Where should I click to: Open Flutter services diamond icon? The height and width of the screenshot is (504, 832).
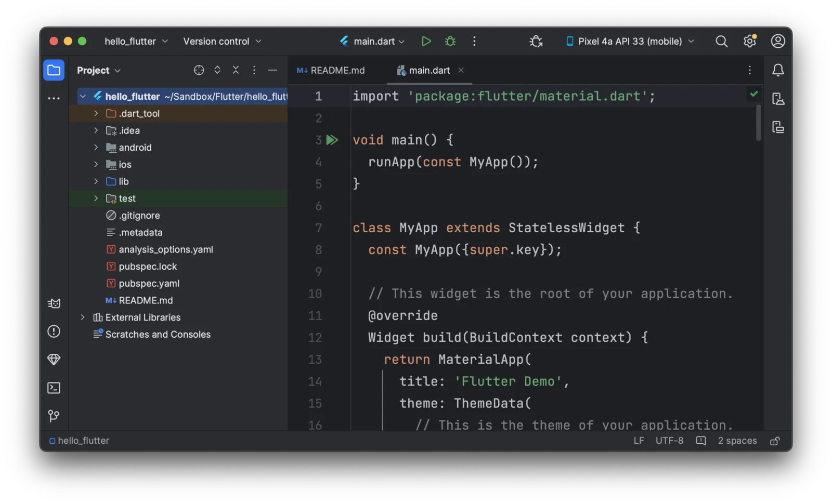coord(54,360)
